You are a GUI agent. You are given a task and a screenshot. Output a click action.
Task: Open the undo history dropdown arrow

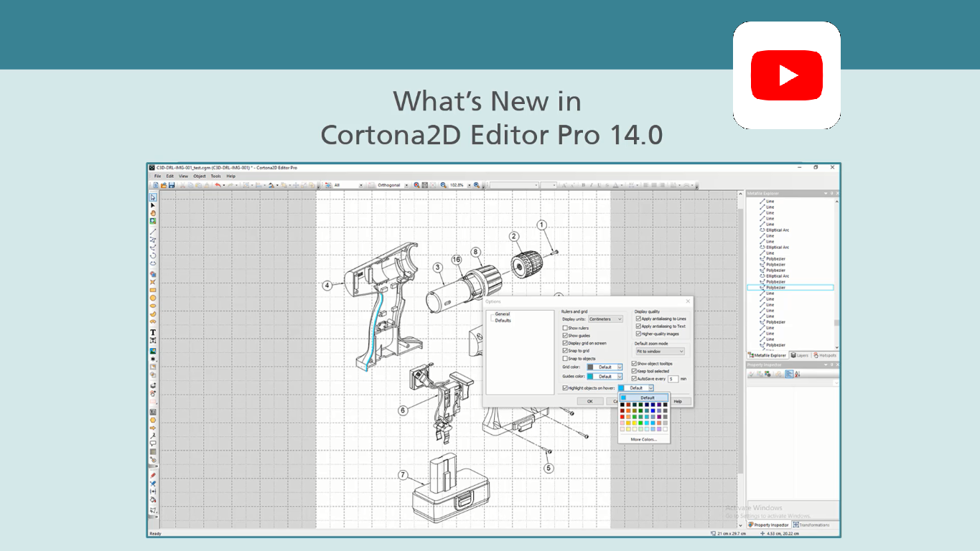pos(224,185)
